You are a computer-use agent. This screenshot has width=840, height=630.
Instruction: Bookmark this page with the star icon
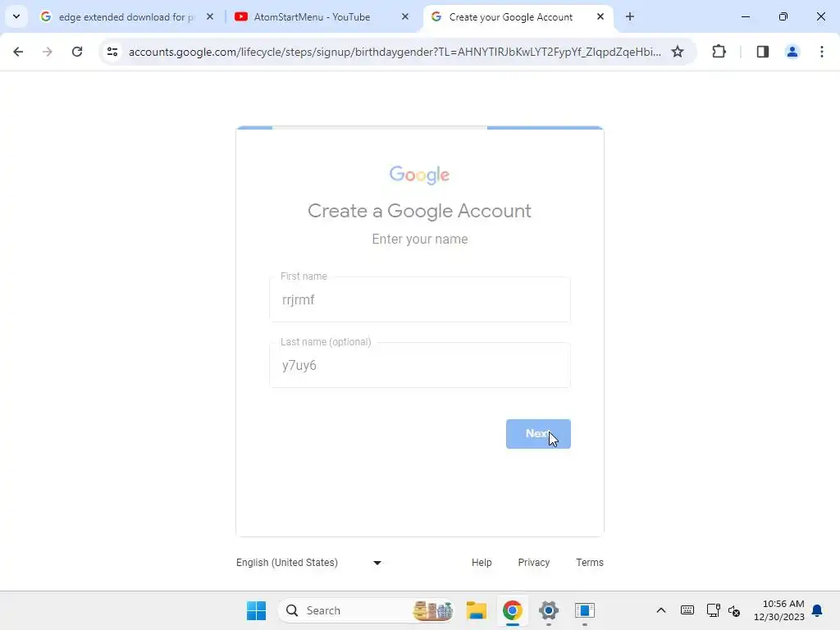678,52
